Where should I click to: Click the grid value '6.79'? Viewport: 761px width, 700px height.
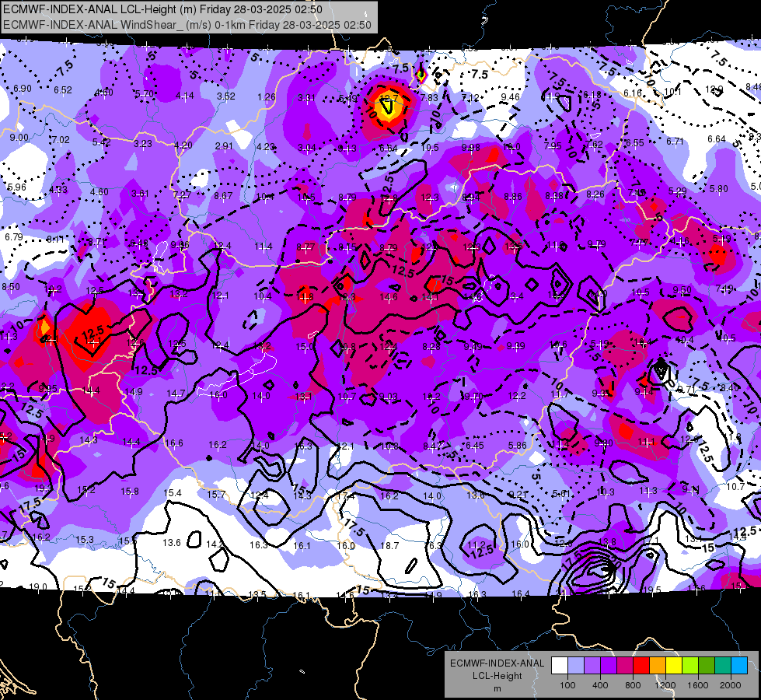14,237
